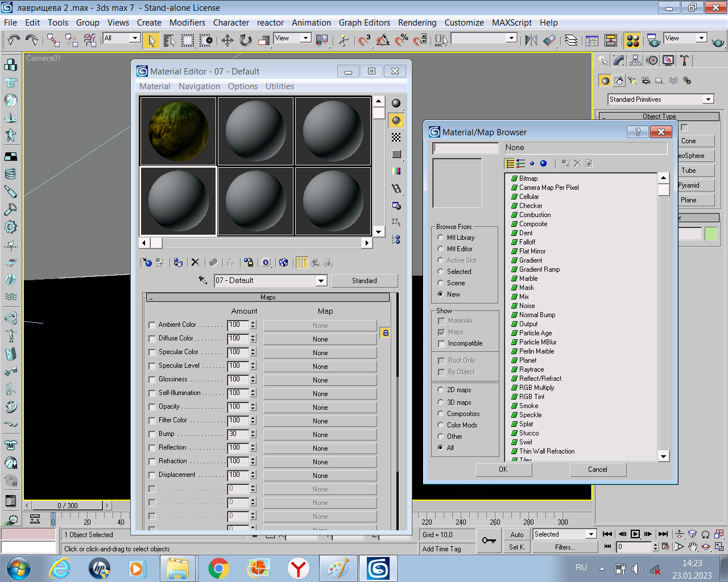Open the render View dropdown near teapot

pos(701,38)
